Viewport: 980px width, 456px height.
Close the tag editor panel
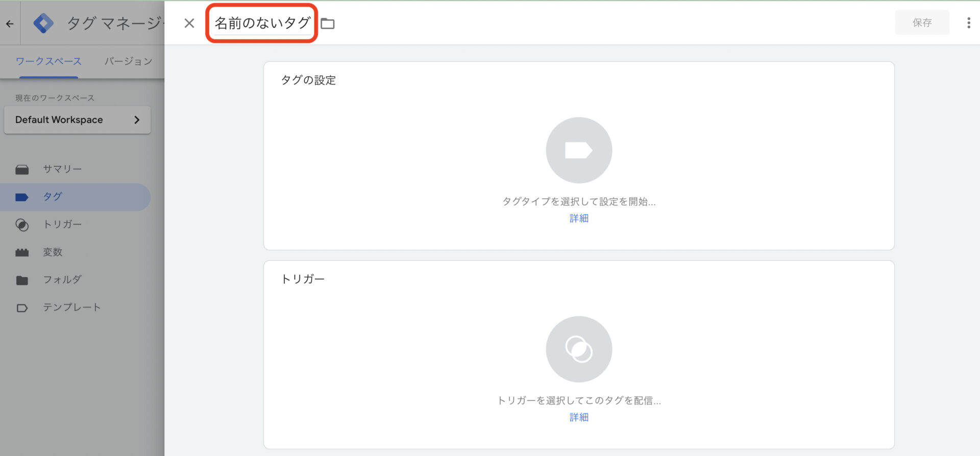pyautogui.click(x=189, y=23)
